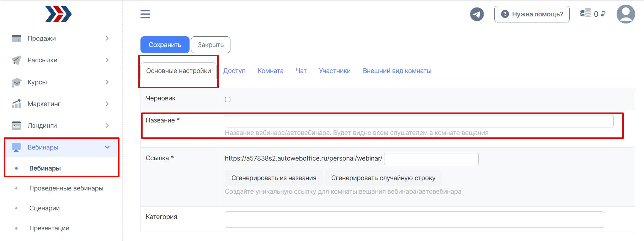Expand the Лэндинги menu chevron
The image size is (644, 241).
click(107, 126)
